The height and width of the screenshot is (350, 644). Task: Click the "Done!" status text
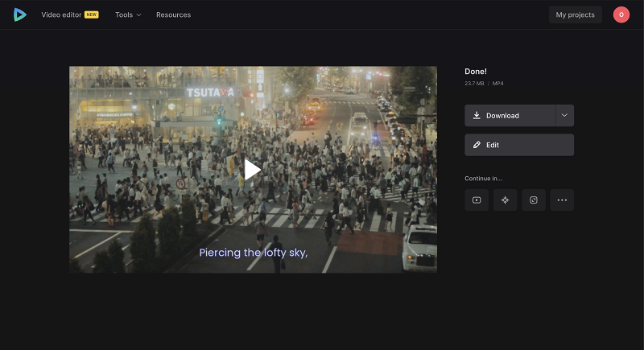pyautogui.click(x=476, y=72)
